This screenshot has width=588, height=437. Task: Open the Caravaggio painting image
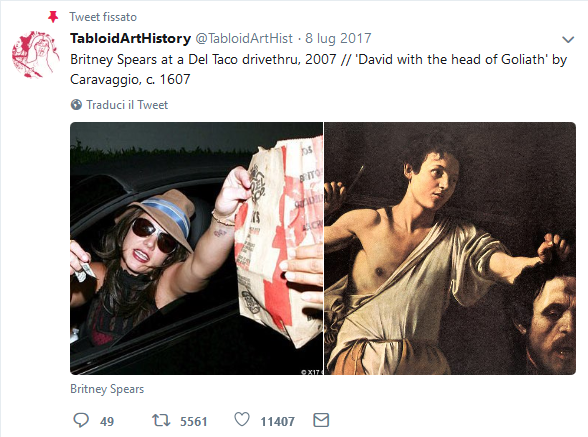pos(450,248)
